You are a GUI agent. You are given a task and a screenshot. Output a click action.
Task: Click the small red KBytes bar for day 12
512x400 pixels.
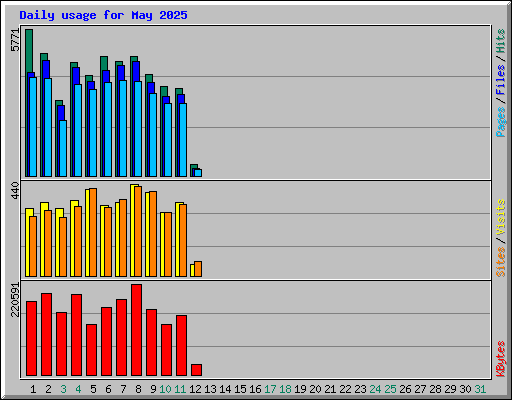pos(196,370)
